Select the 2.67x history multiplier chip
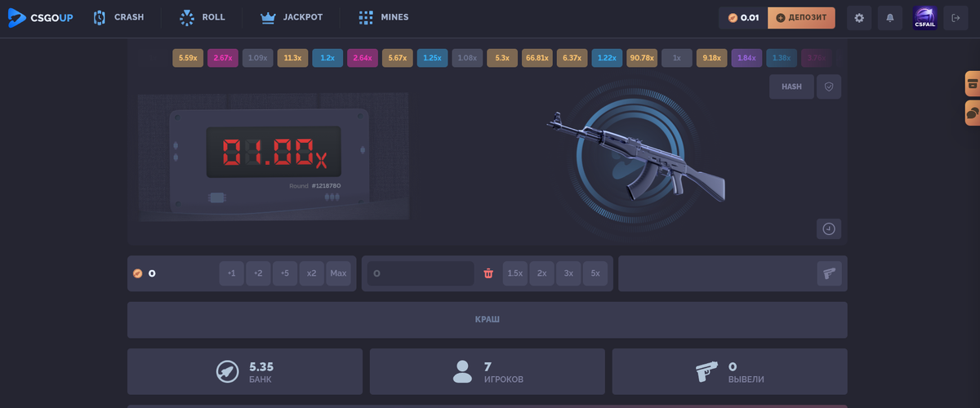The image size is (980, 408). tap(223, 58)
